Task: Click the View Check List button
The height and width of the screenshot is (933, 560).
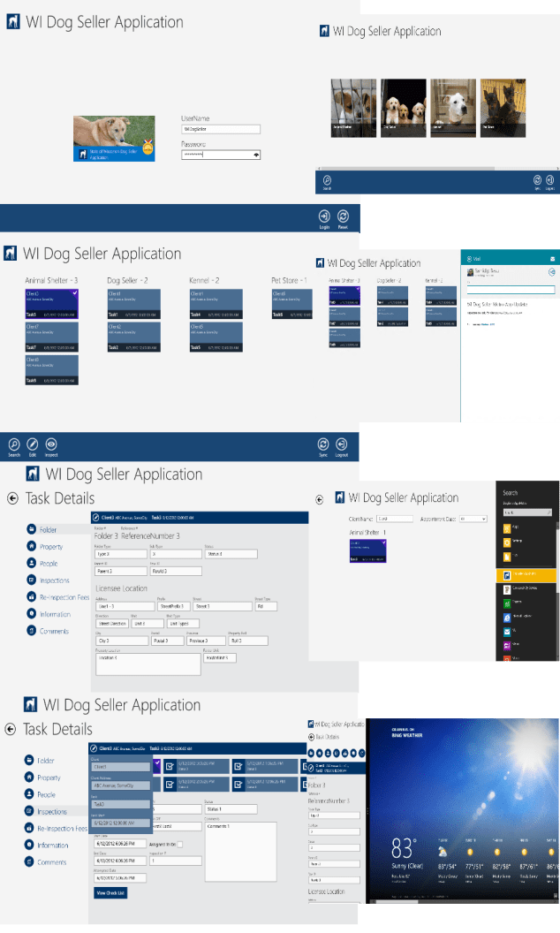Action: 112,893
